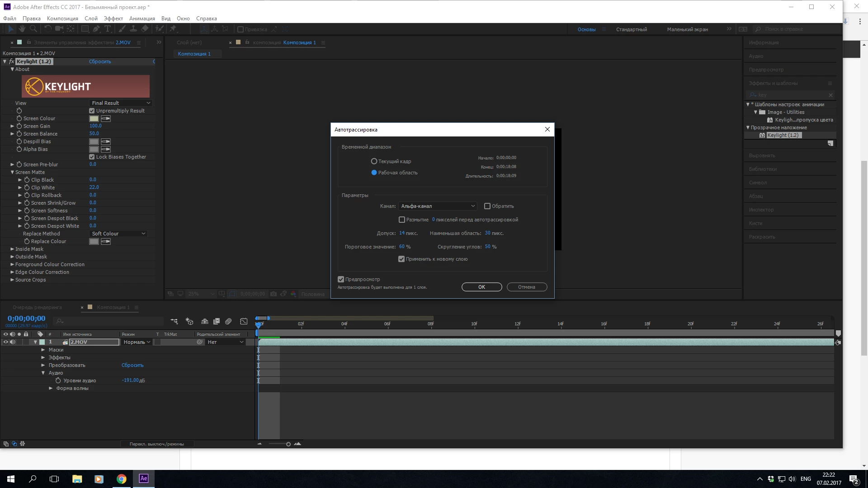The height and width of the screenshot is (488, 868).
Task: Expand the Inside Mask group
Action: coord(12,249)
